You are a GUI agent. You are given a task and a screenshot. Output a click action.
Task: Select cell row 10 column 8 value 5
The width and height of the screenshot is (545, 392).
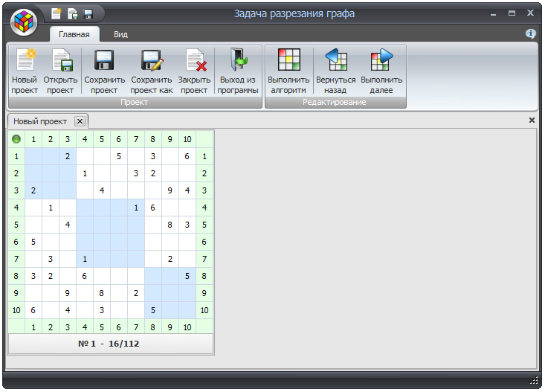[153, 310]
